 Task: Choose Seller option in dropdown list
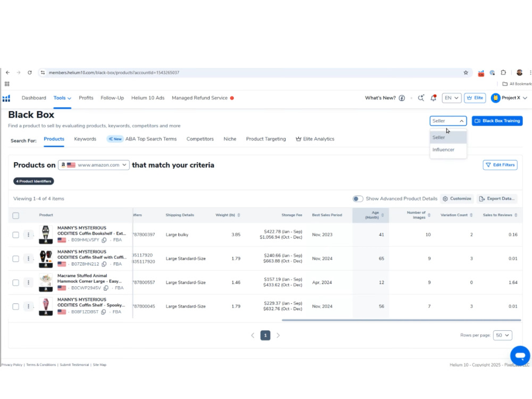(x=448, y=137)
